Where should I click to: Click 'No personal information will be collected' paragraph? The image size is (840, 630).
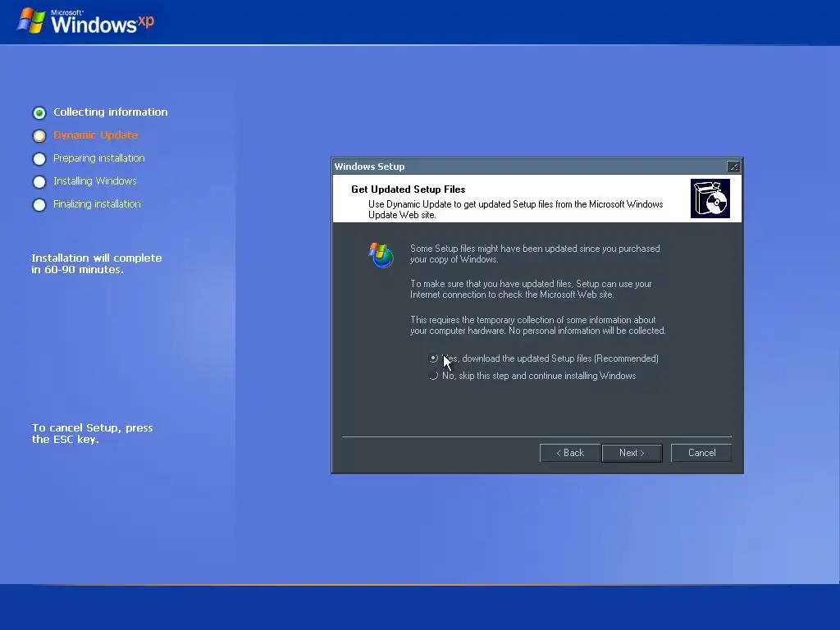[538, 325]
